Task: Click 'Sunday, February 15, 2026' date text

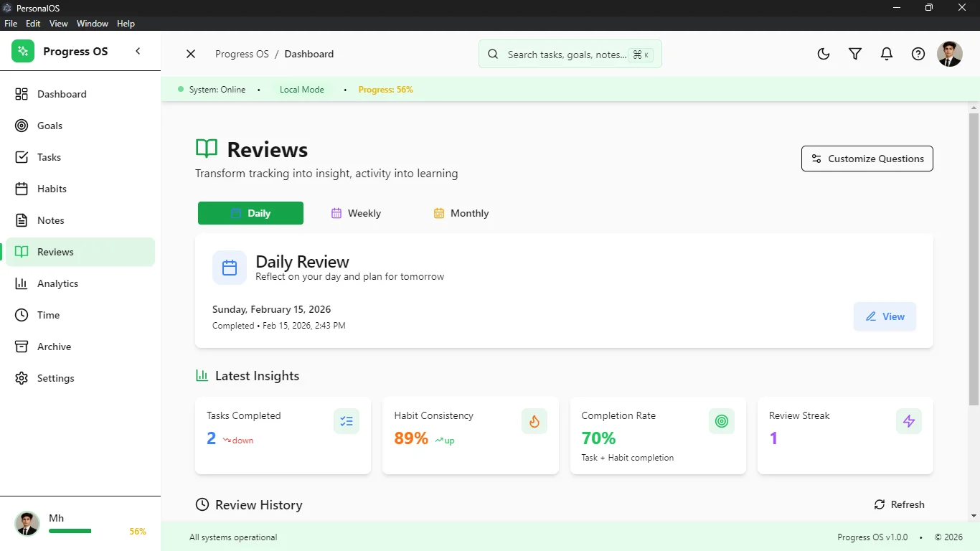Action: [272, 309]
